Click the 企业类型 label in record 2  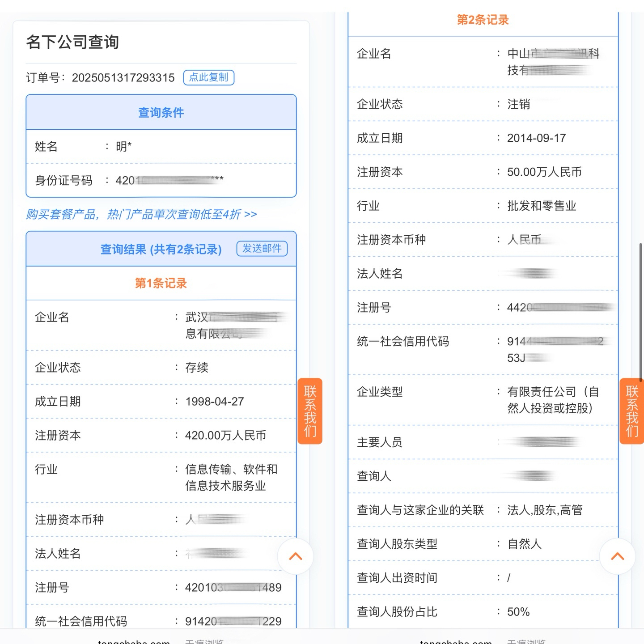point(380,392)
